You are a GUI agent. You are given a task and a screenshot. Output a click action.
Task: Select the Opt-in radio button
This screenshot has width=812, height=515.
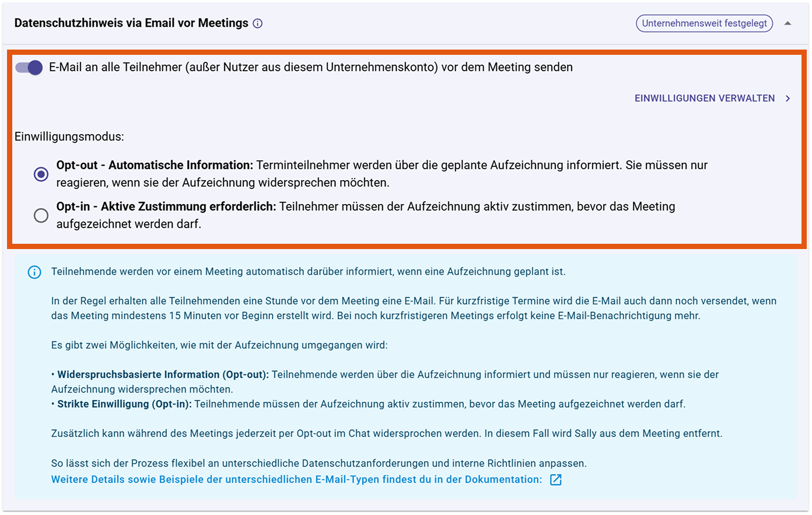point(41,215)
